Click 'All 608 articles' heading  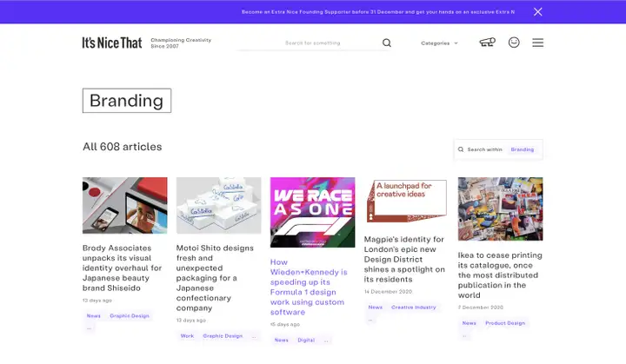click(x=123, y=147)
